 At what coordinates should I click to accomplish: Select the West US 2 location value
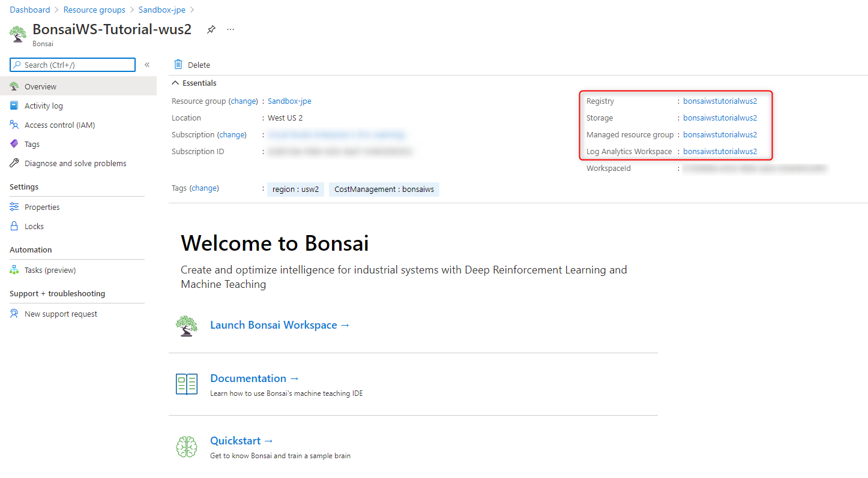[x=285, y=118]
